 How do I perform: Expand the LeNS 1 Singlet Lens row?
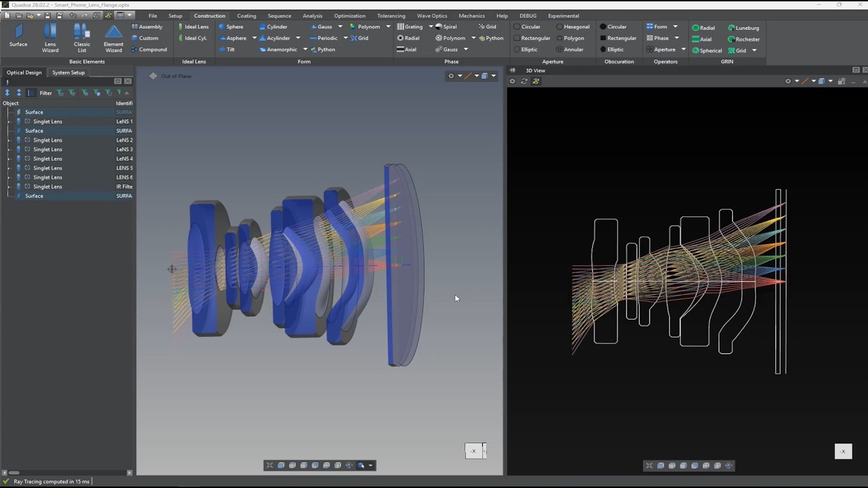(9, 122)
